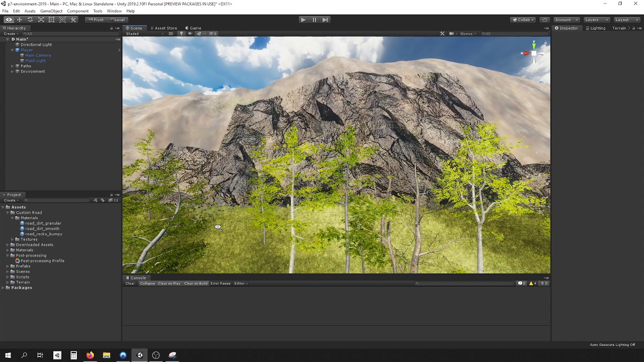Open Firefox from the taskbar
Image resolution: width=644 pixels, height=362 pixels.
click(90, 355)
